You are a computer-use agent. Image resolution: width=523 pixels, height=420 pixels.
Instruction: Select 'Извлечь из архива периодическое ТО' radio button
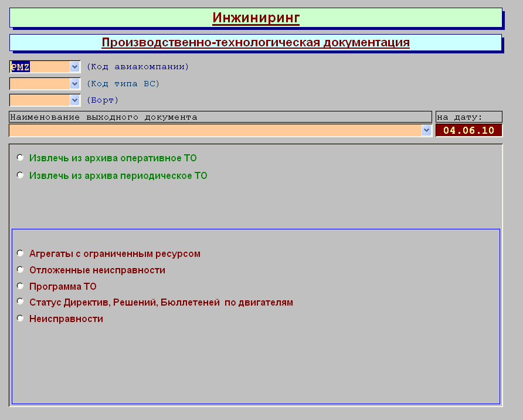[21, 175]
